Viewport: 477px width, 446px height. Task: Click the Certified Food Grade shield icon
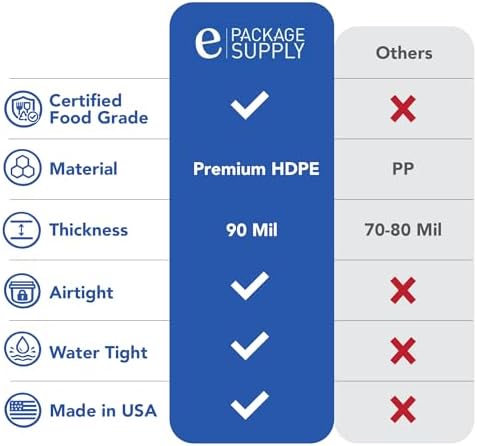coord(23,109)
